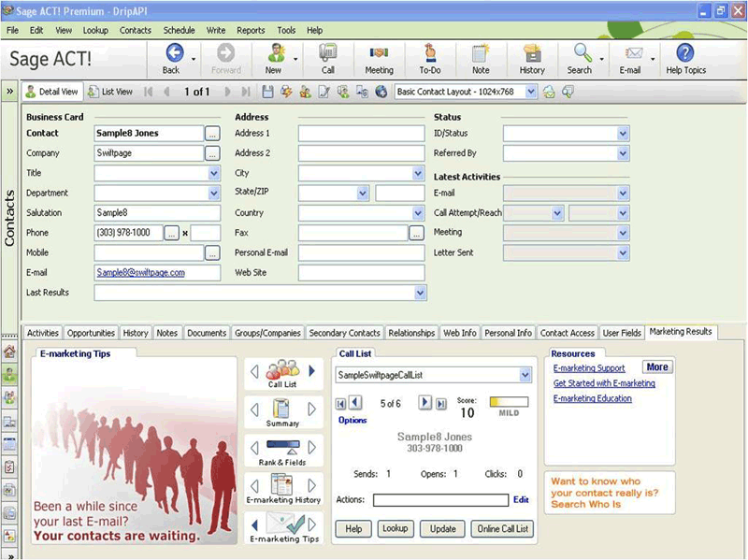Viewport: 748px width, 560px height.
Task: Click the Online Call List button
Action: [x=503, y=529]
